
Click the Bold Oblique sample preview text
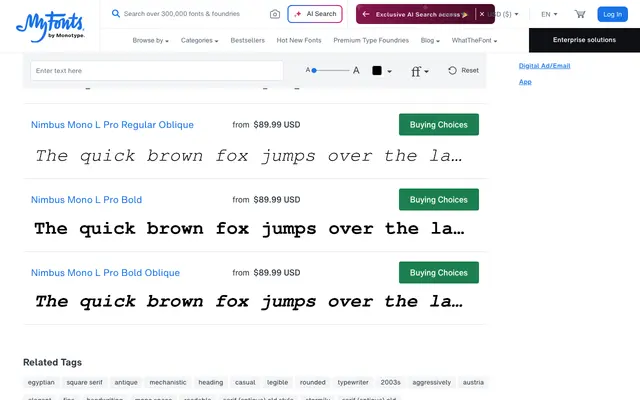[249, 302]
